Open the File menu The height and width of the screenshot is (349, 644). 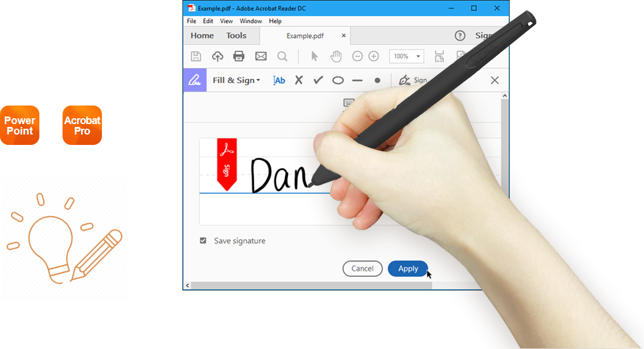[192, 21]
